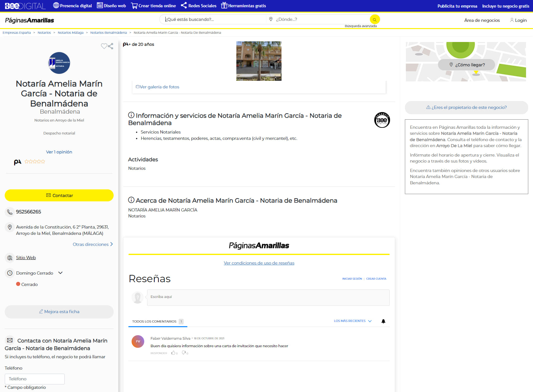Open PáginasAmarillas home logo
533x392 pixels.
point(29,20)
